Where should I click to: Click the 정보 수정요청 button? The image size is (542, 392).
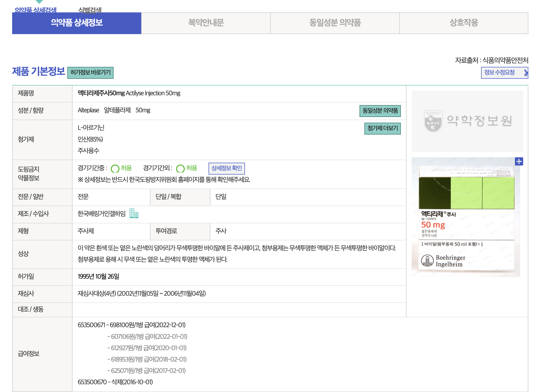pos(499,73)
